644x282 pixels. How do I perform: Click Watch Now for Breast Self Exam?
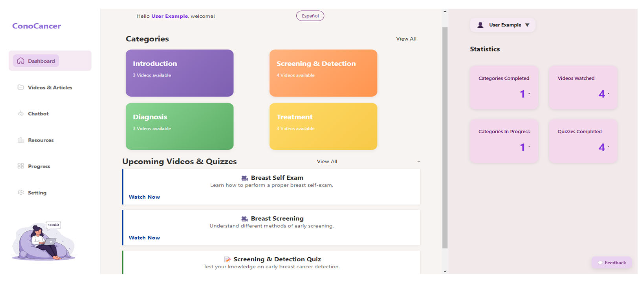tap(144, 197)
